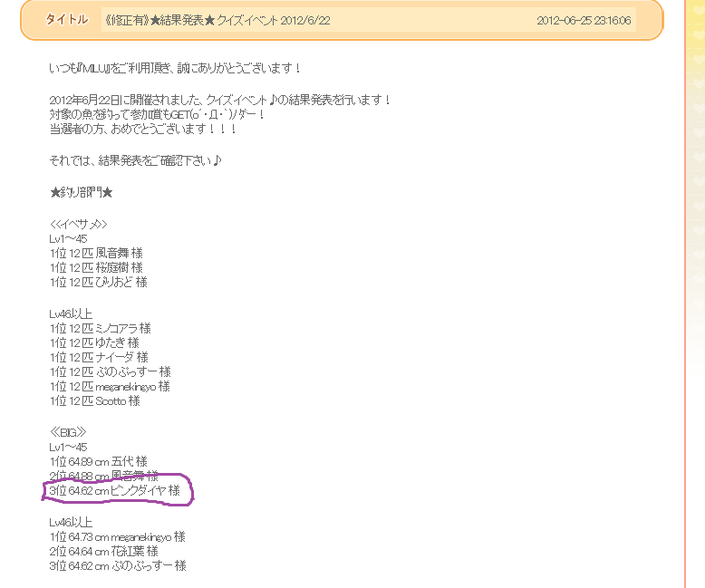This screenshot has width=705, height=588.
Task: Click the 1位 64.73 cm meganekingyo entry
Action: tap(117, 536)
